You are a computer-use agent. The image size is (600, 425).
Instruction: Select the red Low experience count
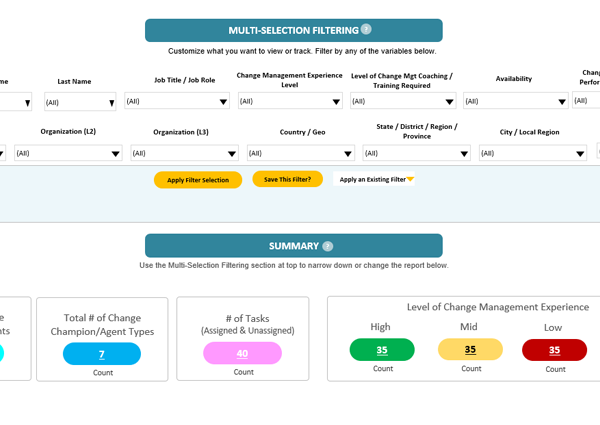click(x=554, y=350)
